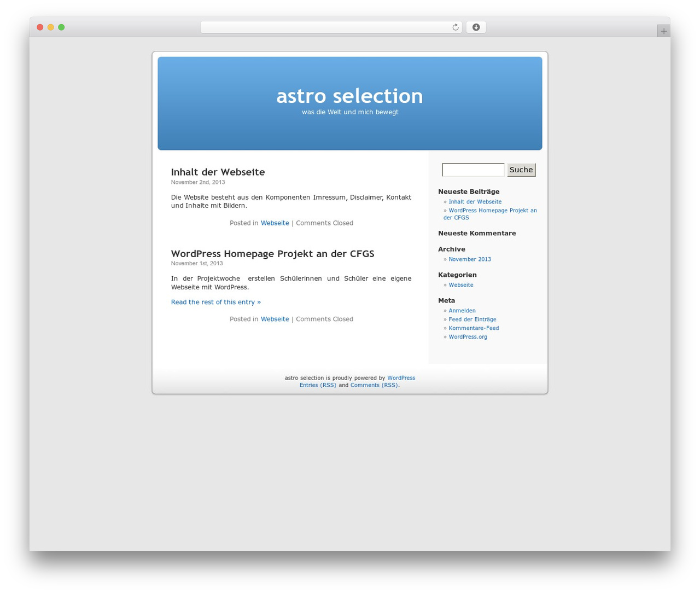Image resolution: width=700 pixels, height=593 pixels.
Task: Click the sidebar search text field
Action: click(x=473, y=170)
